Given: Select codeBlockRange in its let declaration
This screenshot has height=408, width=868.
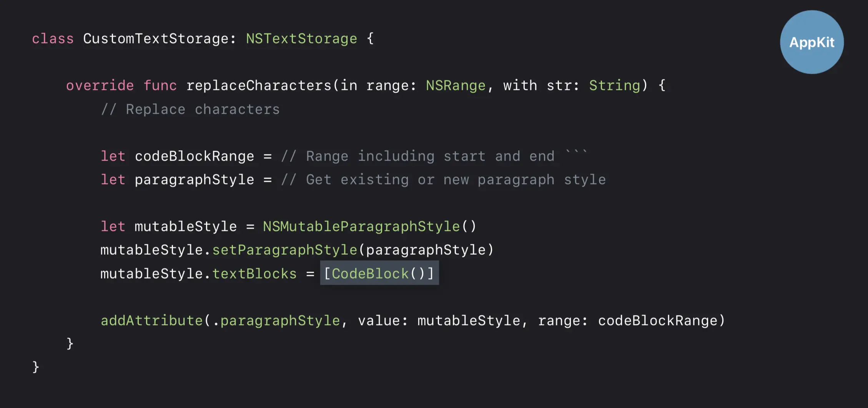Looking at the screenshot, I should [194, 156].
